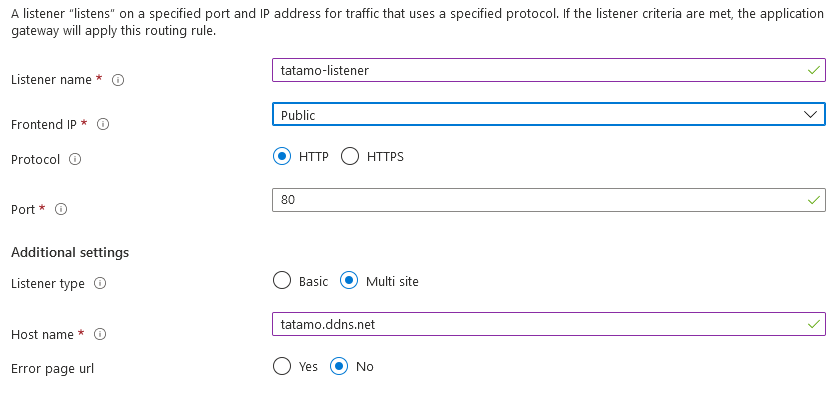Click the Protocol info icon
Screen dimensions: 837x412
tap(75, 159)
